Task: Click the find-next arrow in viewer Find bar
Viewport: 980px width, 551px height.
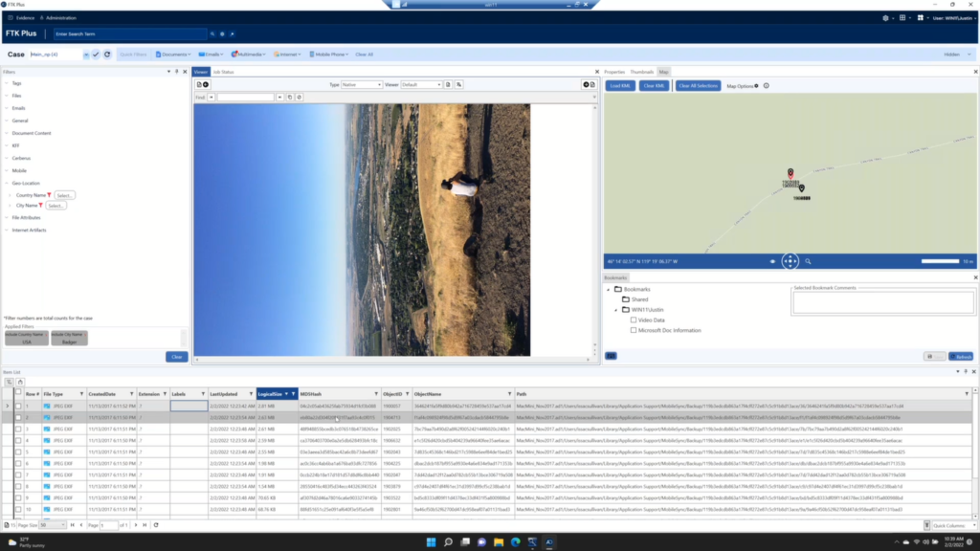Action: coord(280,98)
